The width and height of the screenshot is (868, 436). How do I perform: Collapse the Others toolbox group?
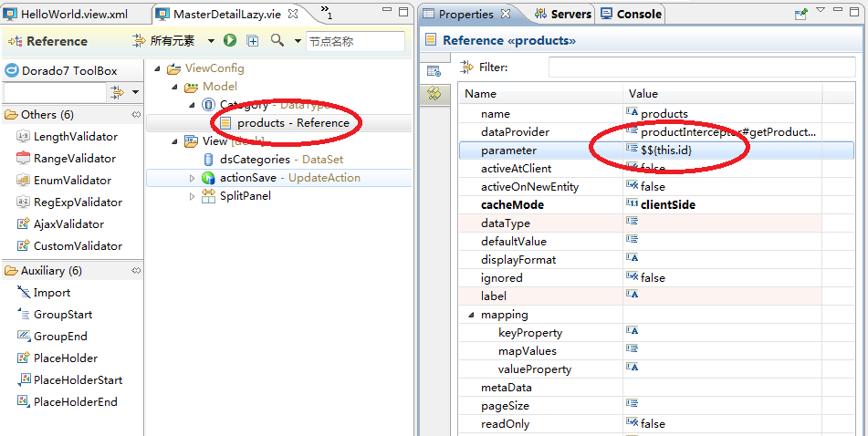[x=135, y=115]
